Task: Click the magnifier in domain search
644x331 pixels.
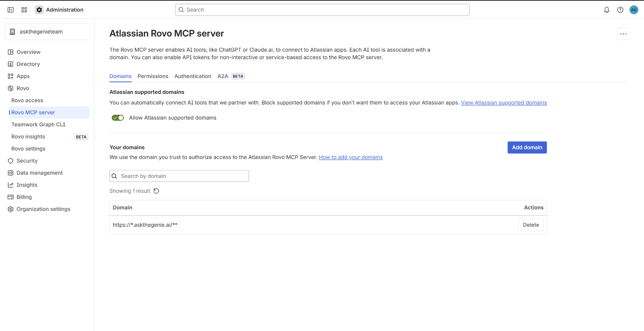Action: 114,176
